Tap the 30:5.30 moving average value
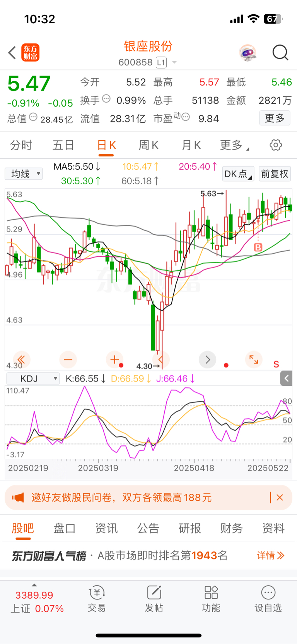The height and width of the screenshot is (644, 297). coord(81,181)
